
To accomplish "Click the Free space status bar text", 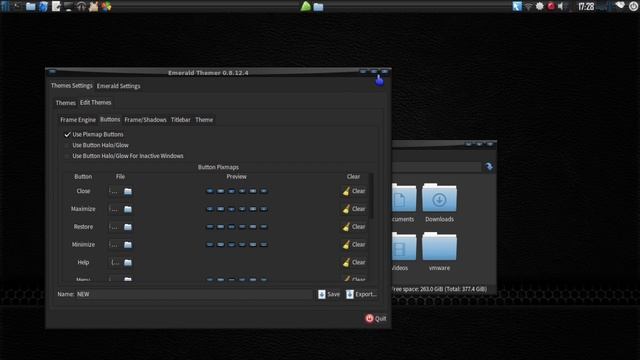I will [x=439, y=289].
